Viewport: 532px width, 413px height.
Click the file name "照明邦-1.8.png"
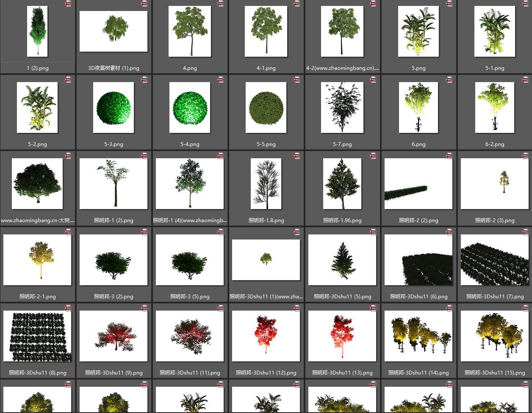(x=266, y=220)
